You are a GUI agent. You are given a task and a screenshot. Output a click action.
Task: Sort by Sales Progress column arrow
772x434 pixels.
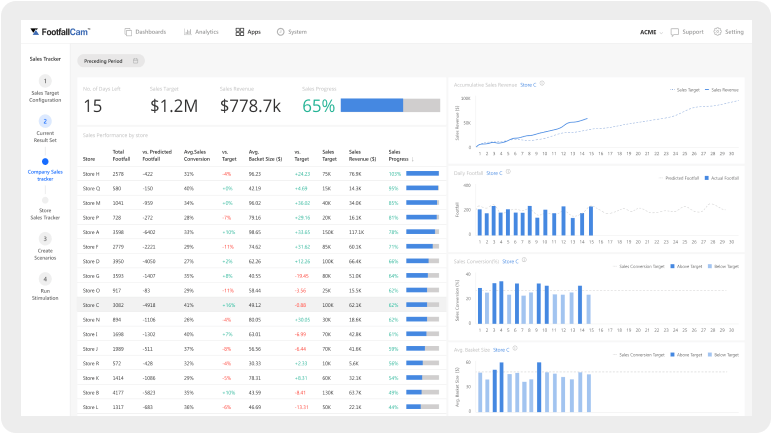point(413,160)
